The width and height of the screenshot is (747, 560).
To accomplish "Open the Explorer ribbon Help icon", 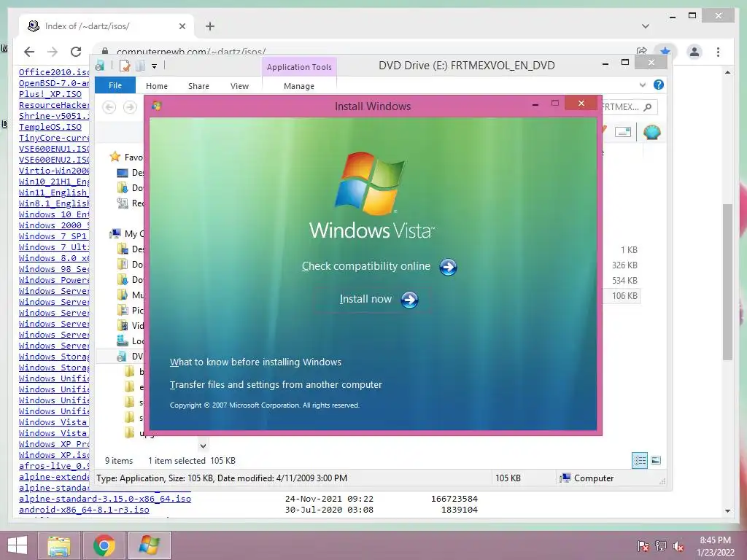I will [659, 85].
